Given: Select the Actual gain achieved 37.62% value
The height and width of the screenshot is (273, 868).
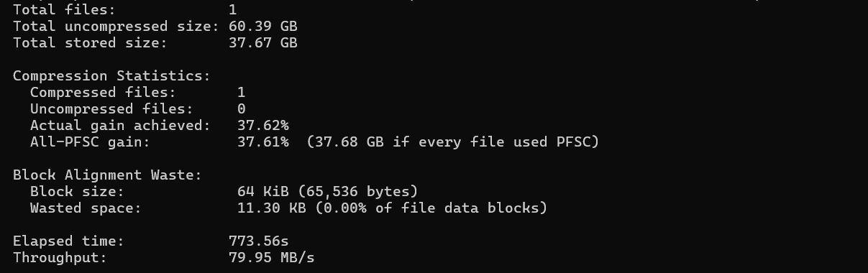Looking at the screenshot, I should point(263,126).
